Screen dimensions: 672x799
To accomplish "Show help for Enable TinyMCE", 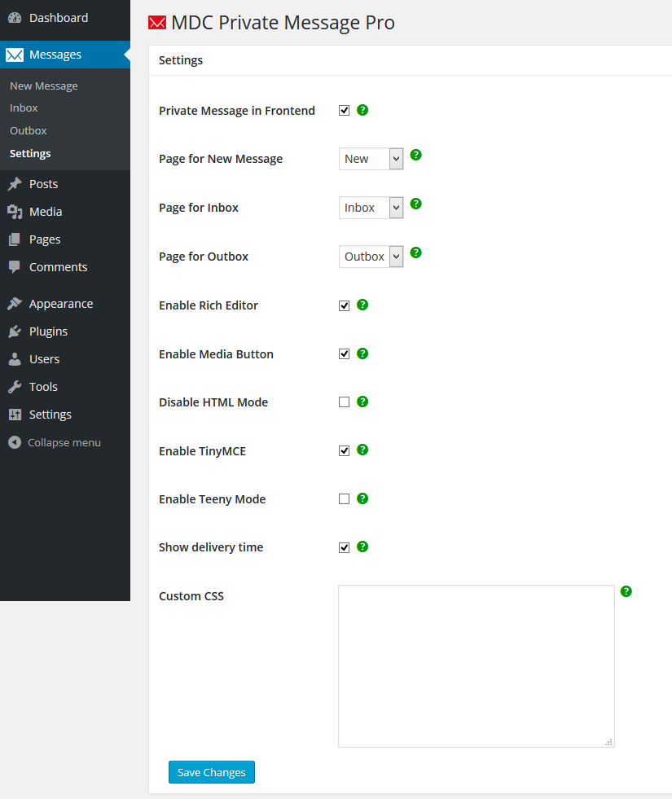I will coord(362,450).
